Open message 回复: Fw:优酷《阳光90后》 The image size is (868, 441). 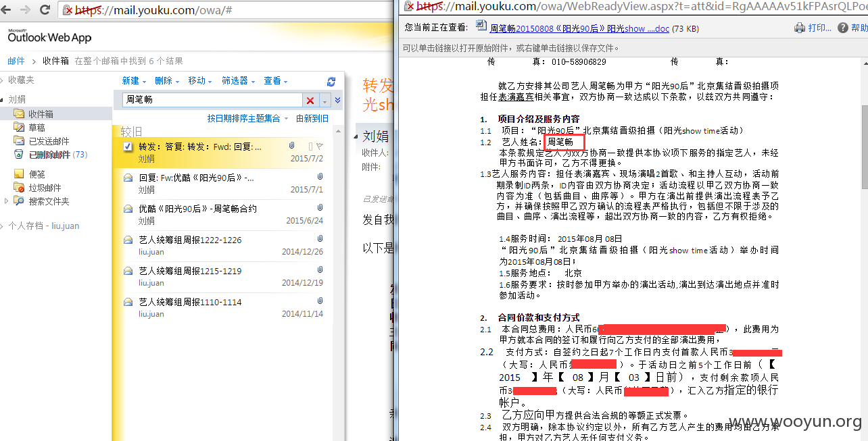[224, 184]
